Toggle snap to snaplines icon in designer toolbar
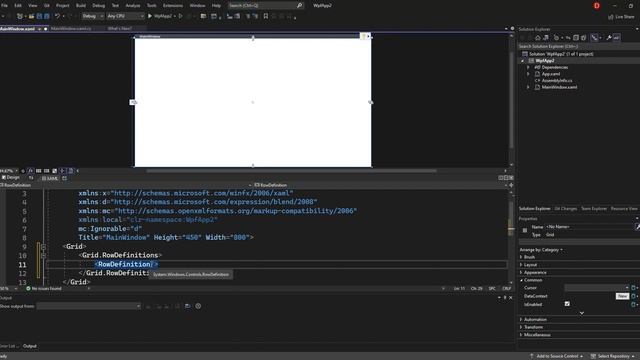Screen dimensions: 640x360 click(62, 171)
